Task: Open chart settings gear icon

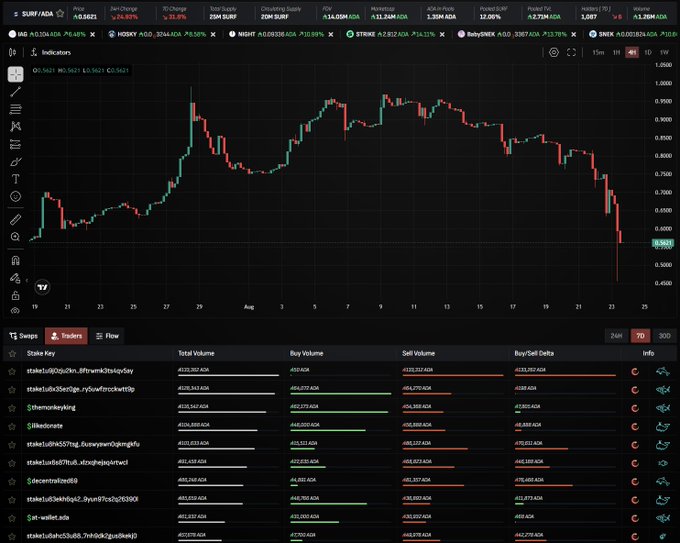Action: click(554, 52)
